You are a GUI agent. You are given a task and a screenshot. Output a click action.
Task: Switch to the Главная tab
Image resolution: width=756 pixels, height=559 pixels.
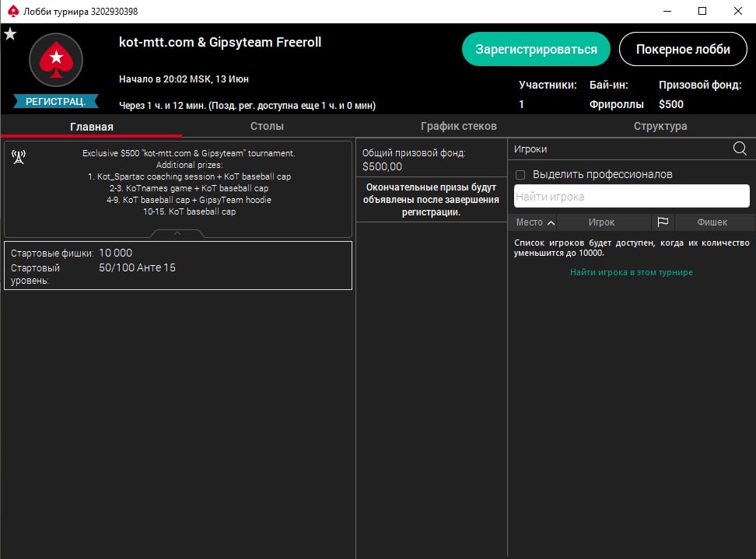pos(92,127)
